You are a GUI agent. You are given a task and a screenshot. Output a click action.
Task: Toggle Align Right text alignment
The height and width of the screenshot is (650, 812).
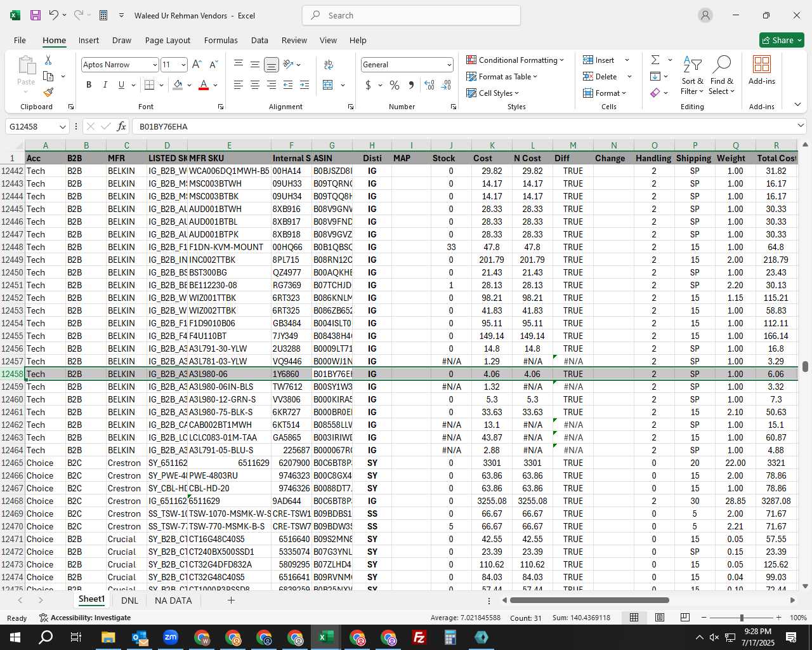click(x=272, y=85)
